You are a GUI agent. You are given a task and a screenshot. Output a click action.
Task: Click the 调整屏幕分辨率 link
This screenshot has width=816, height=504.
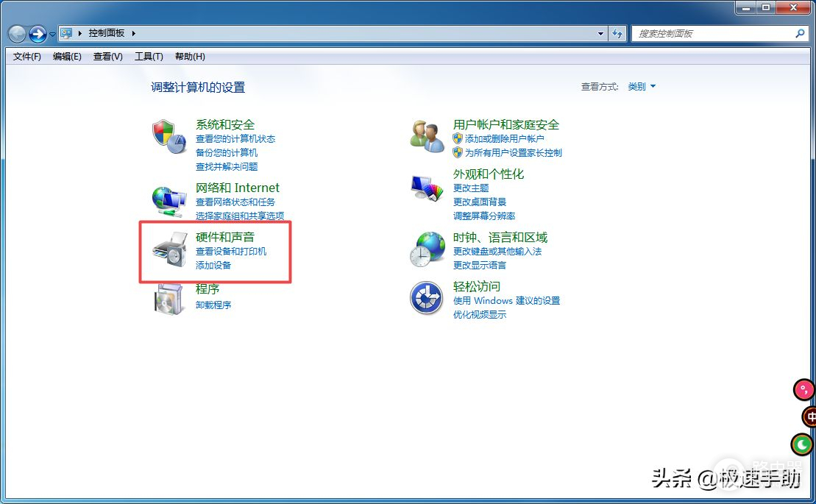(x=484, y=216)
